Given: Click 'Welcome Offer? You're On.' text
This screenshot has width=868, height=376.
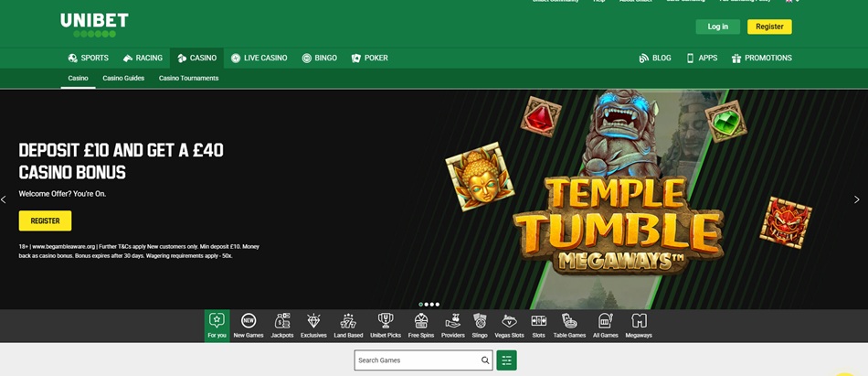Looking at the screenshot, I should (x=62, y=194).
